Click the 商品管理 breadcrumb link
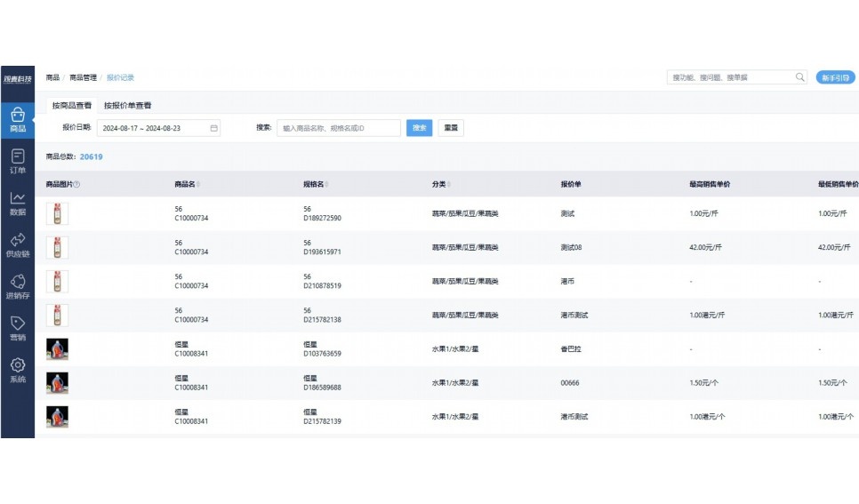The image size is (859, 504). point(83,78)
